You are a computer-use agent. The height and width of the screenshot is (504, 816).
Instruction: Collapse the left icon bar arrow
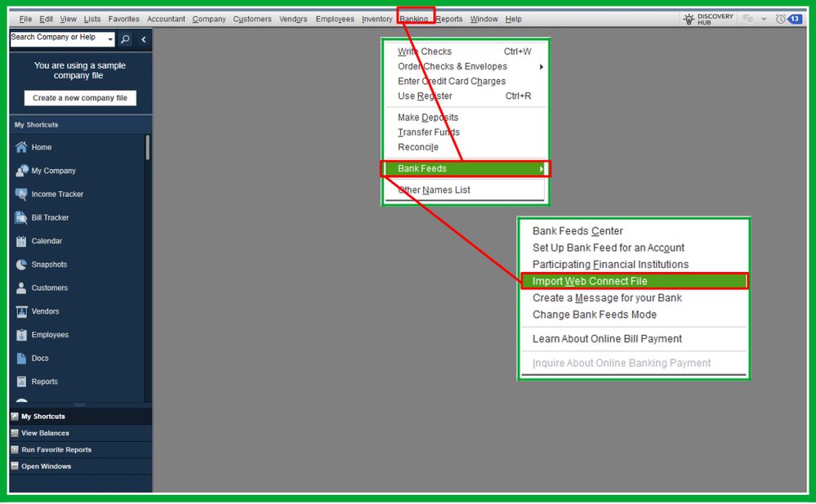point(144,39)
